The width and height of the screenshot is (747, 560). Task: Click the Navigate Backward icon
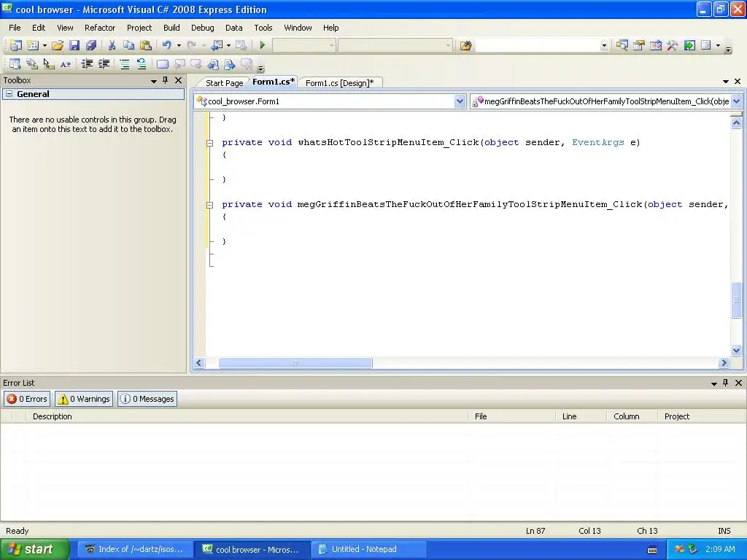tap(217, 45)
